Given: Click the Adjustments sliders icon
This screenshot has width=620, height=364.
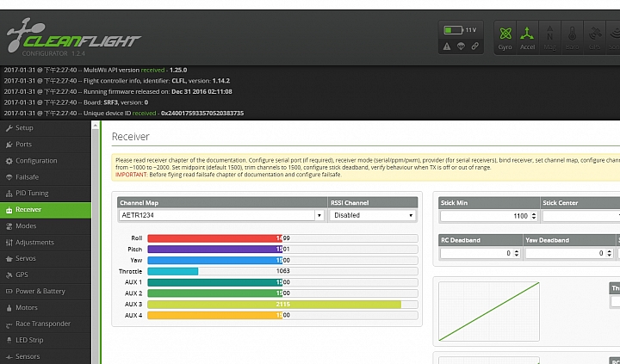Looking at the screenshot, I should [9, 243].
